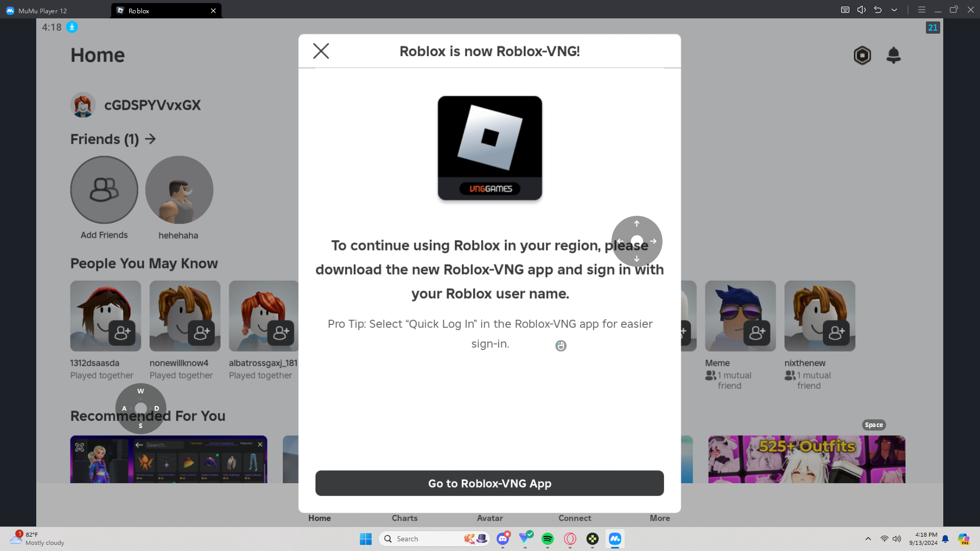Screen dimensions: 980x551
Task: Send friend request to Meme
Action: coord(757,333)
